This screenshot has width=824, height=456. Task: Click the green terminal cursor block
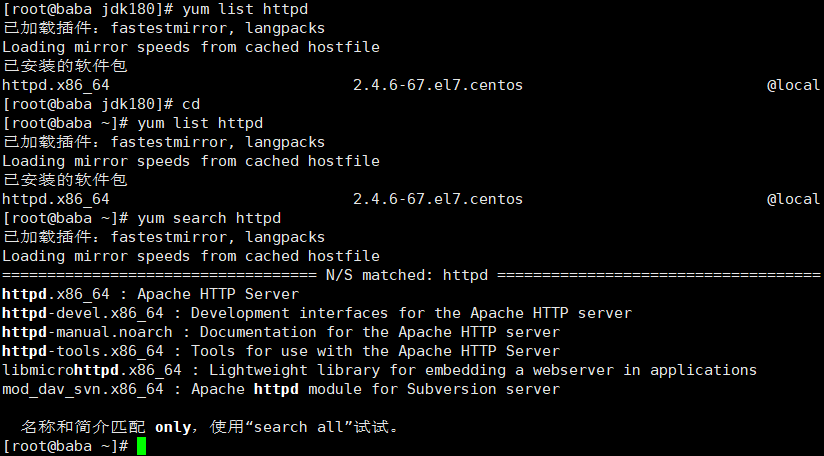tap(141, 446)
